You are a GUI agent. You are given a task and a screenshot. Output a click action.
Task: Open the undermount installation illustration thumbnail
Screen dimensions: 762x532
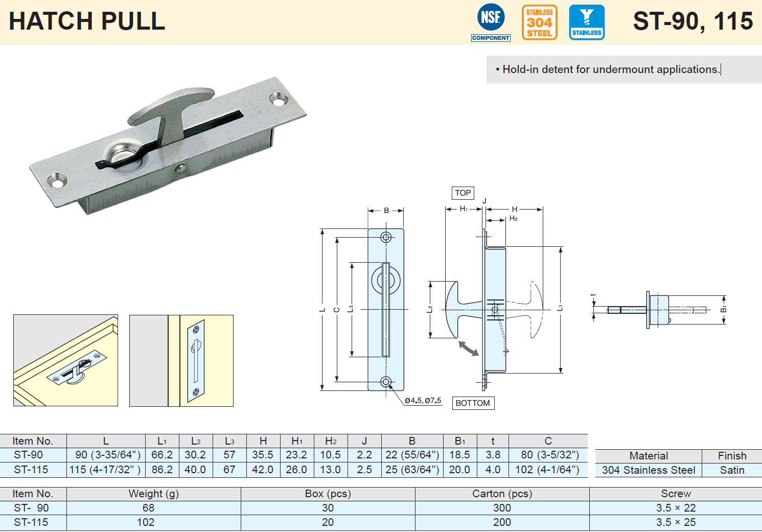[65, 360]
